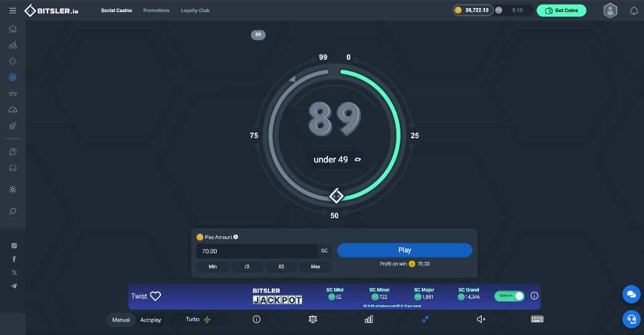Open X social link
This screenshot has height=335, width=644.
14,273
